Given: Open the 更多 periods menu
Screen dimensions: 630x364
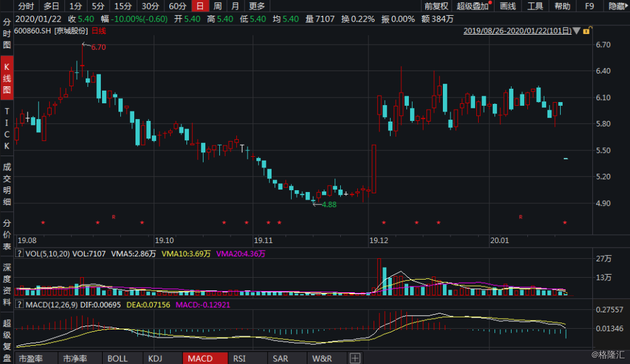Looking at the screenshot, I should tap(257, 6).
